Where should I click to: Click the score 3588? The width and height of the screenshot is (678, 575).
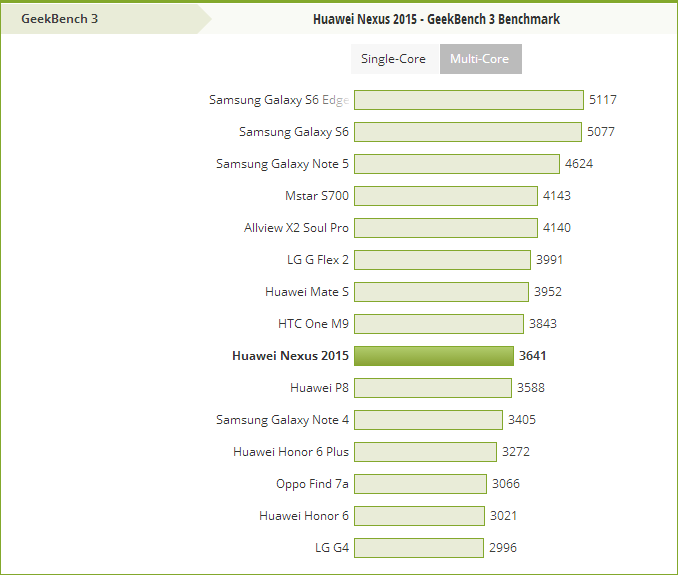tap(531, 388)
